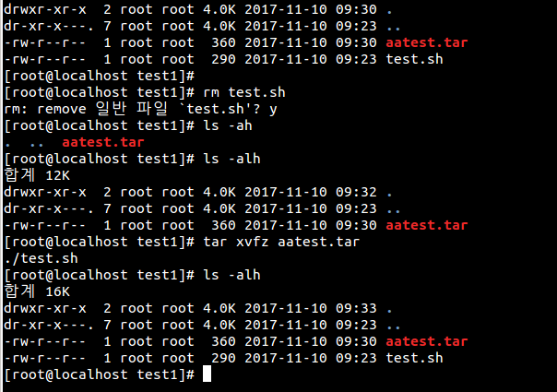Click the timestamp '09:33' in last listing
This screenshot has width=557, height=392.
click(356, 308)
